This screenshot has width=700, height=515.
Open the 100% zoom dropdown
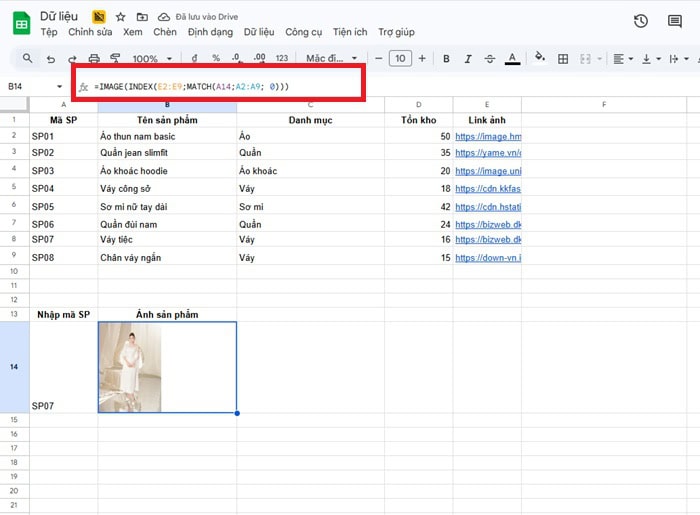pos(152,59)
